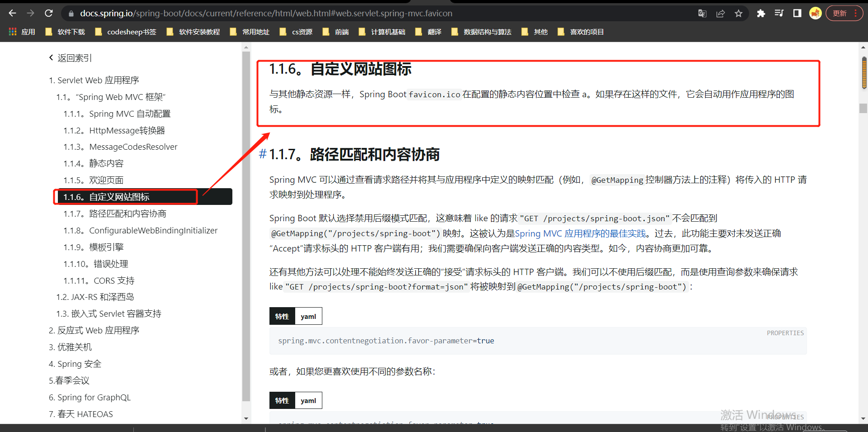Open '1.2. JAX-RS 和泽西岛' sidebar entry

pos(95,297)
